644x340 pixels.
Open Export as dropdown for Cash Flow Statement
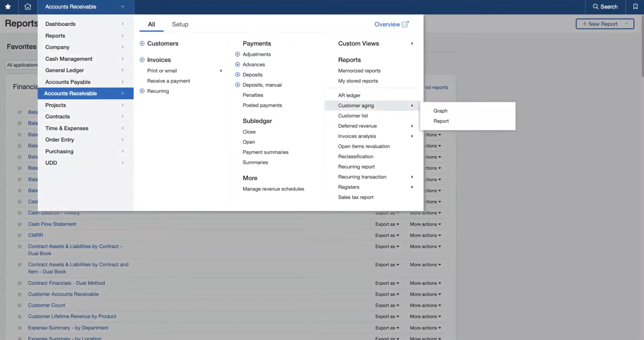(387, 224)
